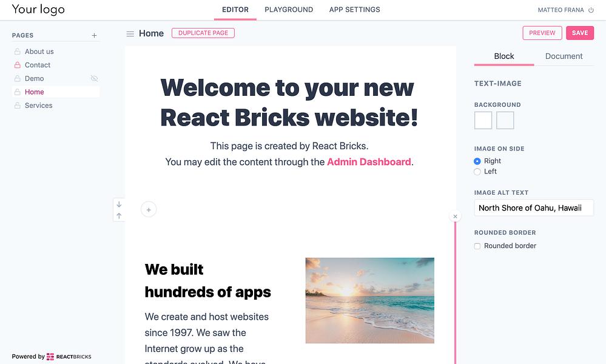Click the Home page title
The height and width of the screenshot is (364, 606).
pyautogui.click(x=151, y=33)
